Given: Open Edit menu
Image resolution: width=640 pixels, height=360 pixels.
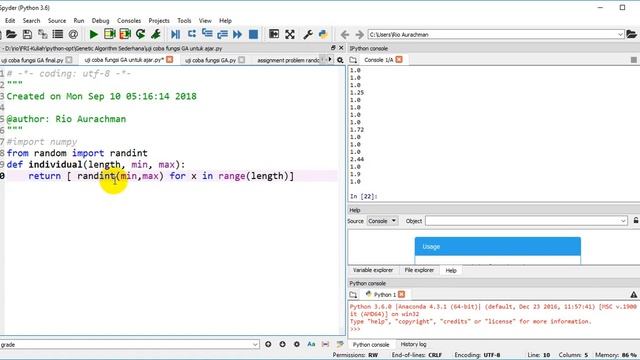Looking at the screenshot, I should pyautogui.click(x=10, y=20).
